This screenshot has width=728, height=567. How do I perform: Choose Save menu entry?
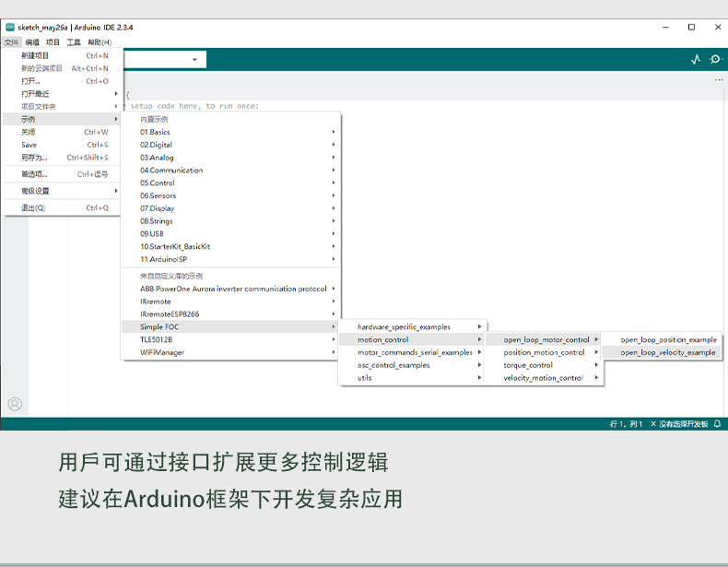pyautogui.click(x=62, y=145)
